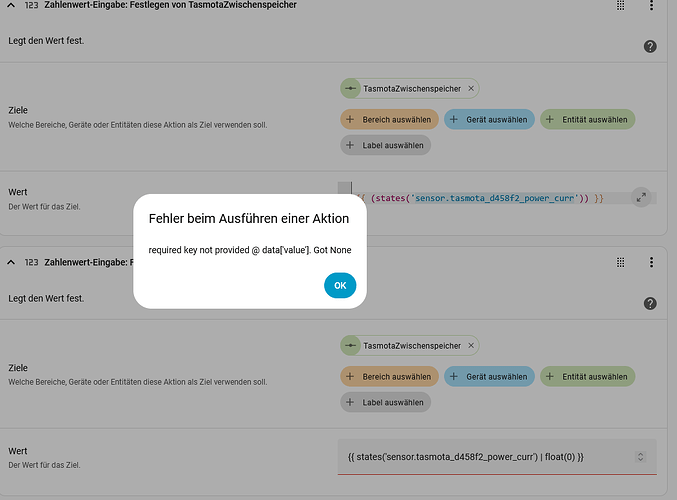
Task: Click top 'Bereich auswählen' button
Action: point(388,119)
